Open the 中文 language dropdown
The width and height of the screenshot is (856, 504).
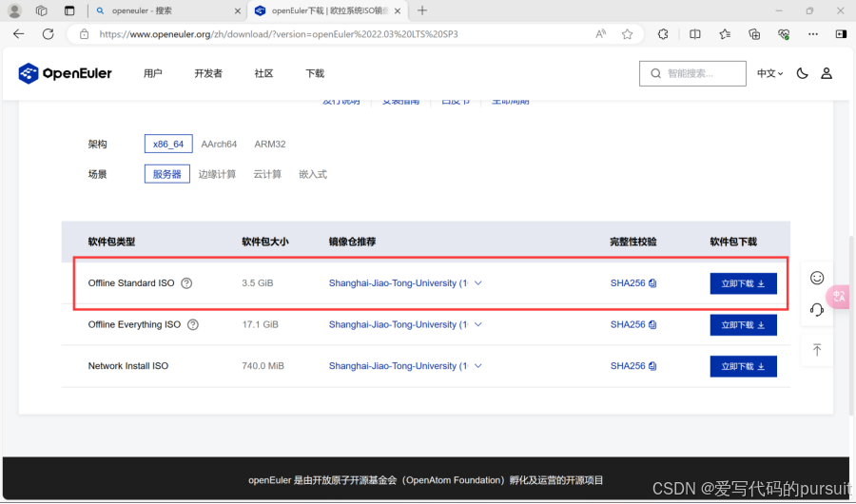769,73
